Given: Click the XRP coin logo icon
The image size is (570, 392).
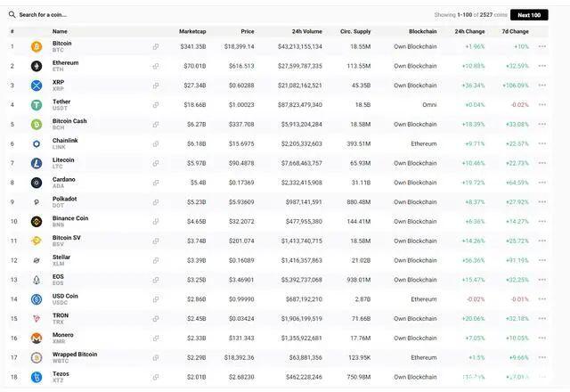Looking at the screenshot, I should pos(37,86).
